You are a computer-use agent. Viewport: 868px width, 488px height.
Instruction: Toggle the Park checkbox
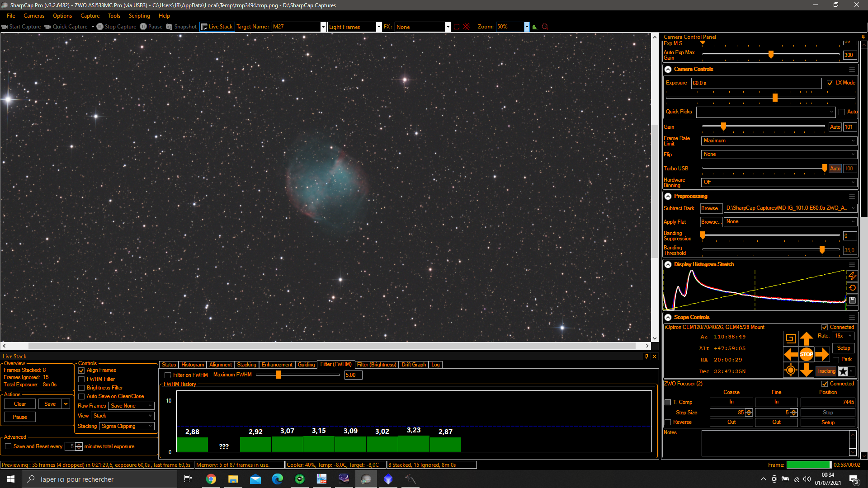(x=836, y=360)
